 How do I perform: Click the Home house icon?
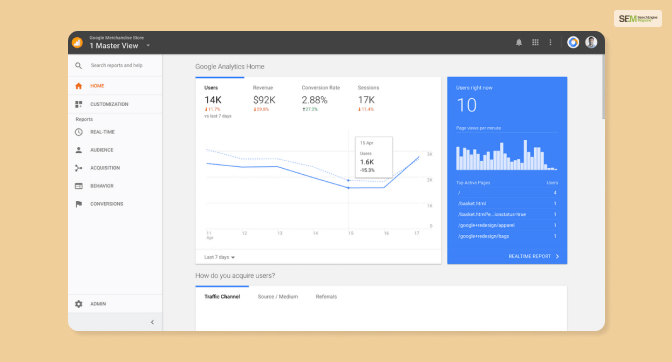point(78,86)
